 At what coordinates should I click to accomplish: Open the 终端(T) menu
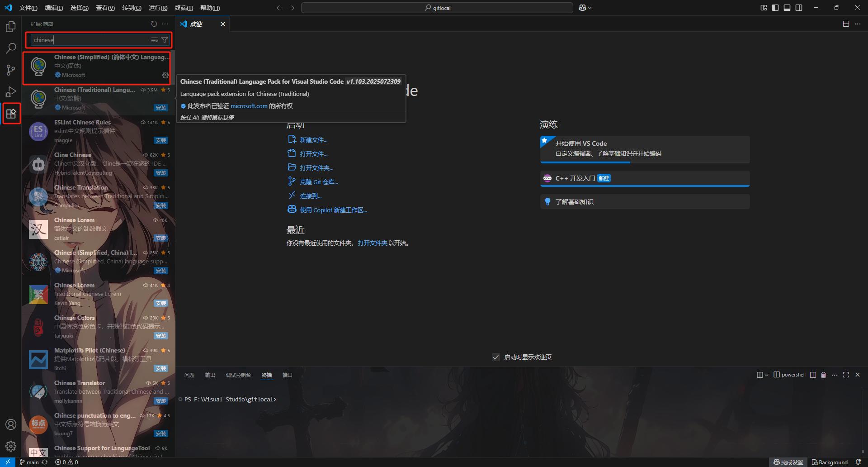(x=184, y=8)
